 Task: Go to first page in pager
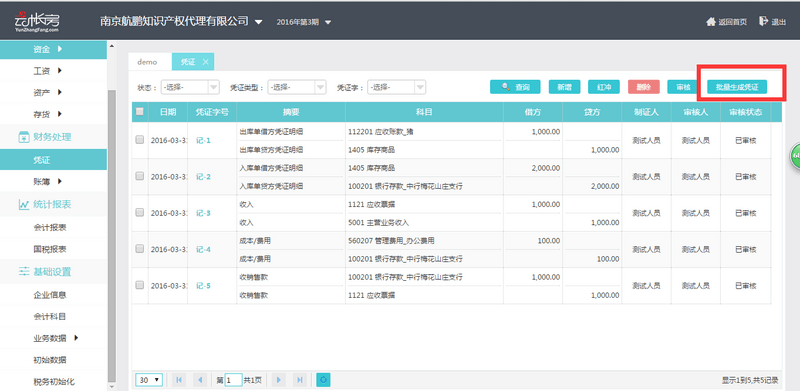click(x=179, y=380)
